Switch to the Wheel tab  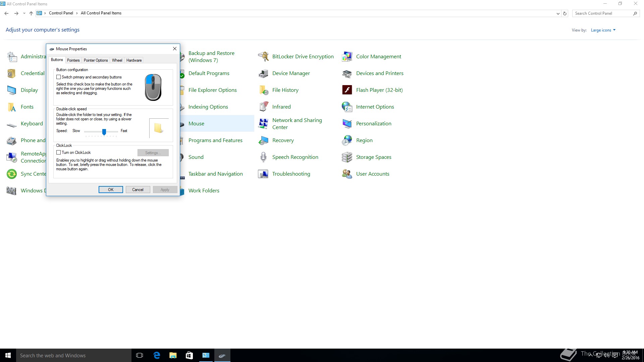click(x=117, y=60)
